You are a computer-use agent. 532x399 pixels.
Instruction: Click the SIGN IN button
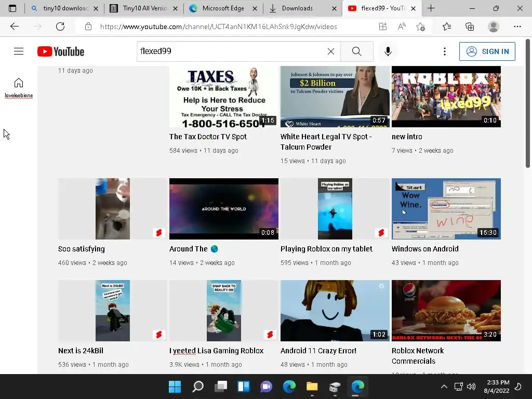pyautogui.click(x=487, y=51)
